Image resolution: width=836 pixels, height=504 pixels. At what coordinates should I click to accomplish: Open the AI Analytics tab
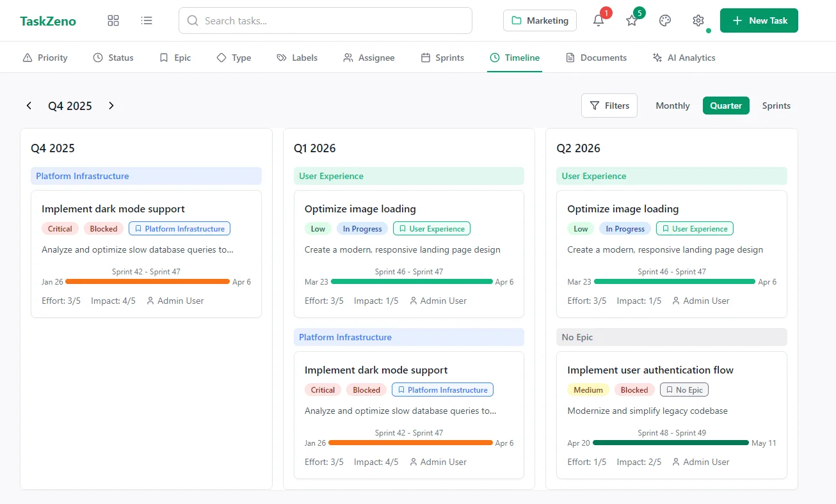coord(684,58)
